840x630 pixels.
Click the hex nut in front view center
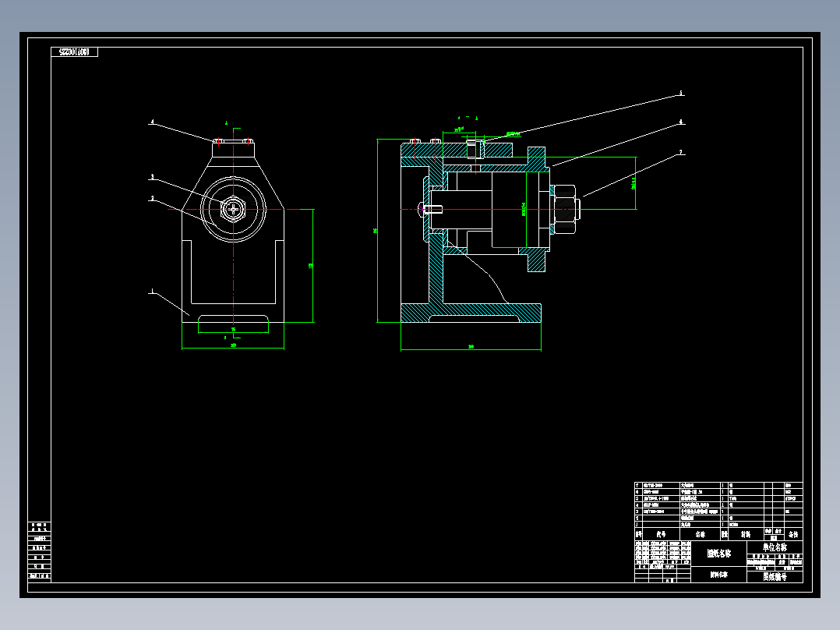tap(234, 209)
